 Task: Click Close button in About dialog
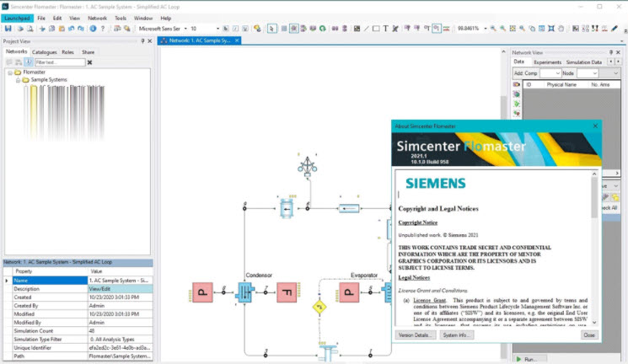pos(588,335)
